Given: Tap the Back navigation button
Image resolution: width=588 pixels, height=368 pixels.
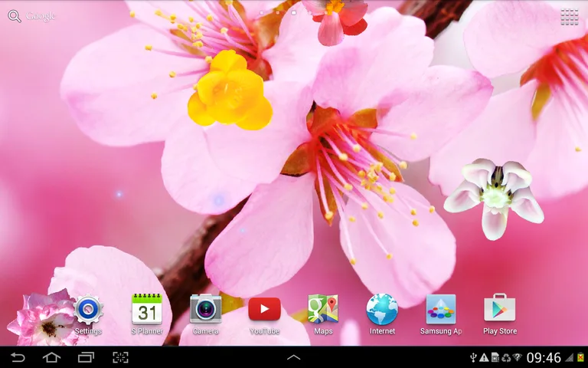Looking at the screenshot, I should 18,357.
